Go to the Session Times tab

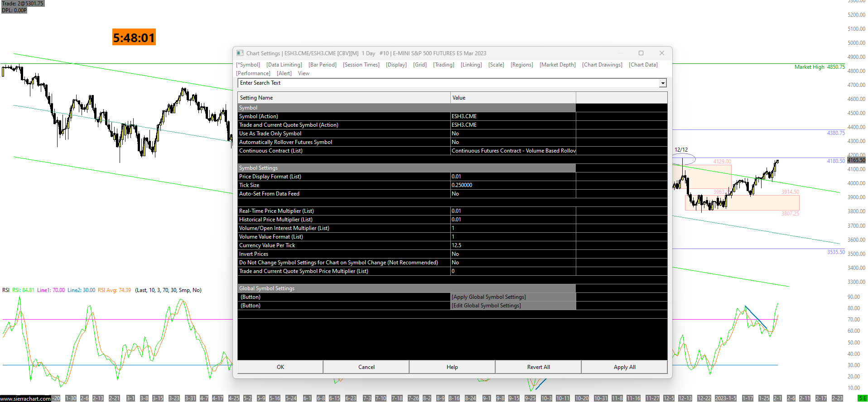[x=361, y=65]
